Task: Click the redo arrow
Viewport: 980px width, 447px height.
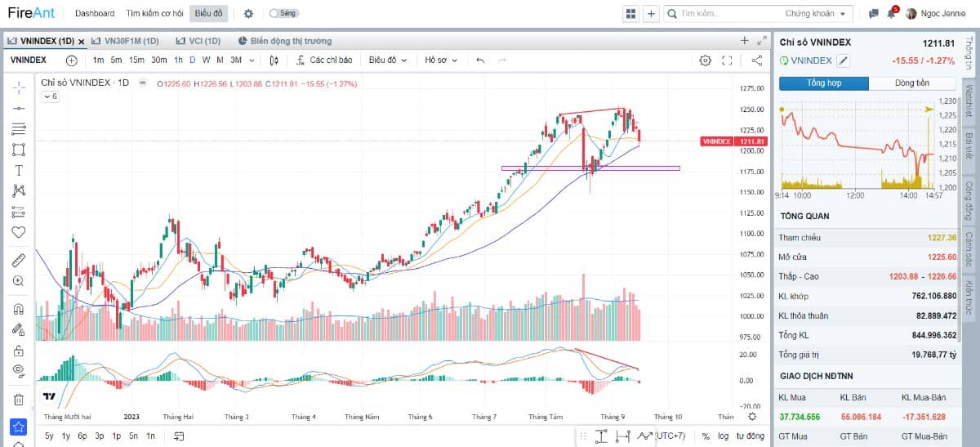Action: [502, 60]
